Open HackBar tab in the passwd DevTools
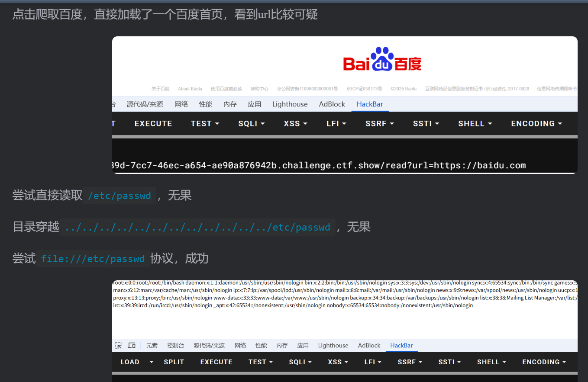Viewport: 588px width, 382px height. click(x=401, y=345)
